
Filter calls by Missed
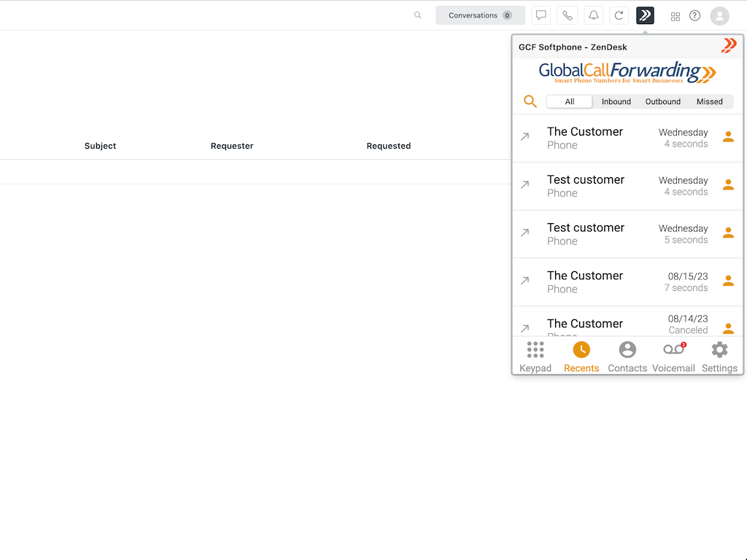tap(709, 101)
